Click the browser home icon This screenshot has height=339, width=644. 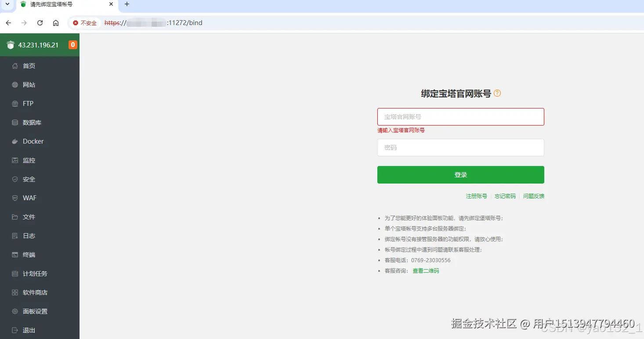pos(56,23)
